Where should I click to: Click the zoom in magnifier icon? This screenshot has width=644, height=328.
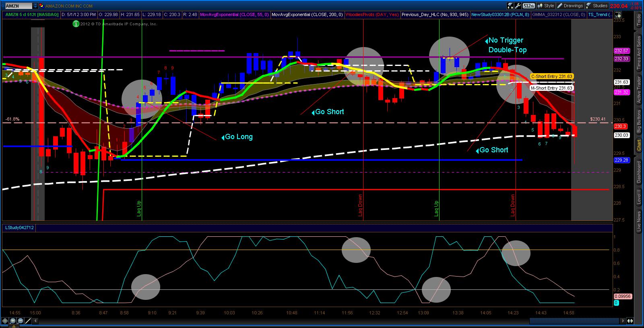click(13, 321)
